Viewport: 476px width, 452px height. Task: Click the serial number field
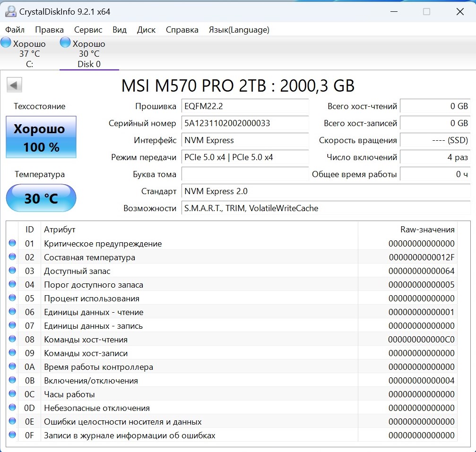click(245, 123)
